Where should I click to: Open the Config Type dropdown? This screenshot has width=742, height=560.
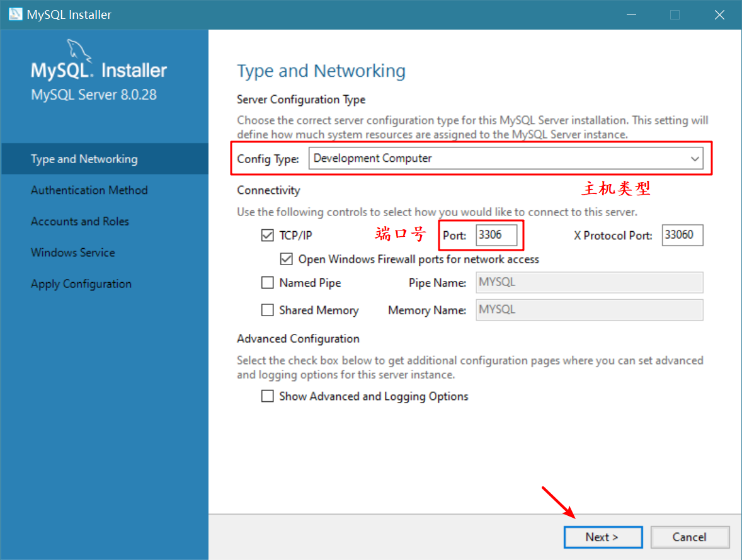coord(506,158)
